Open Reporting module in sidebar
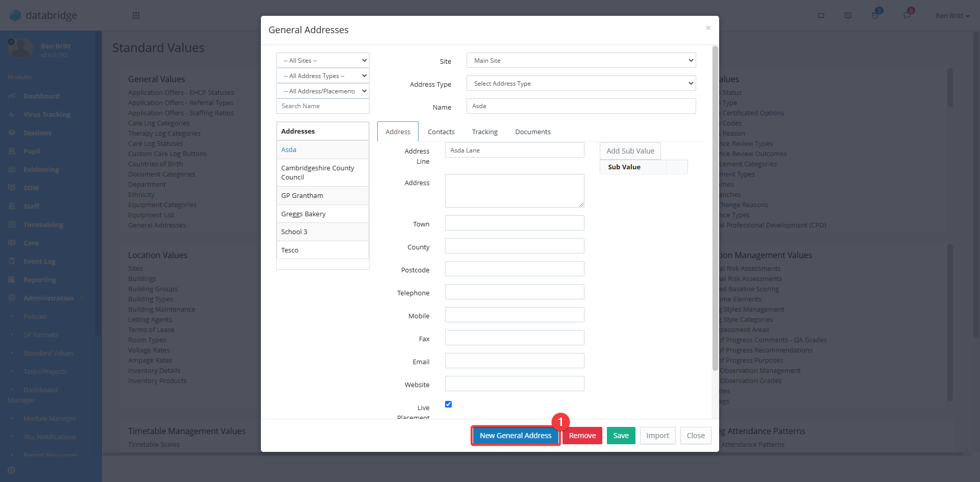 point(40,280)
